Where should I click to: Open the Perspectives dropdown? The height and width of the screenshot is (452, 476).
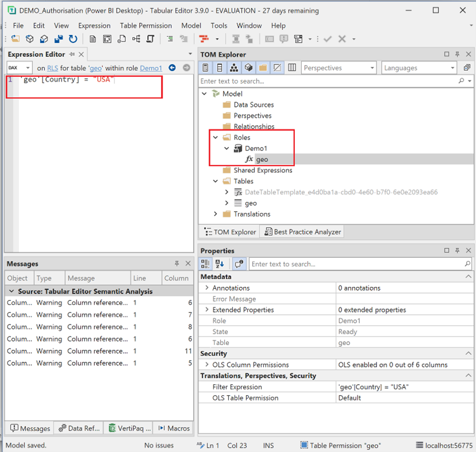click(339, 68)
